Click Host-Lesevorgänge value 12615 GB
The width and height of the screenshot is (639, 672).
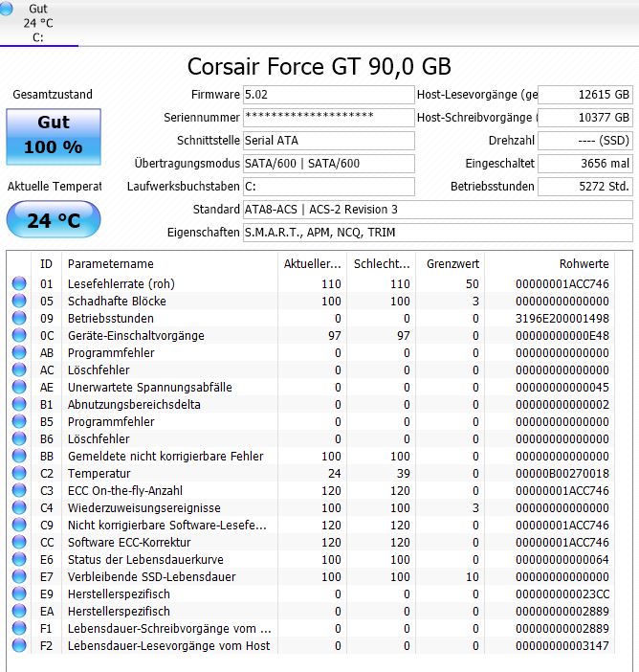[585, 95]
